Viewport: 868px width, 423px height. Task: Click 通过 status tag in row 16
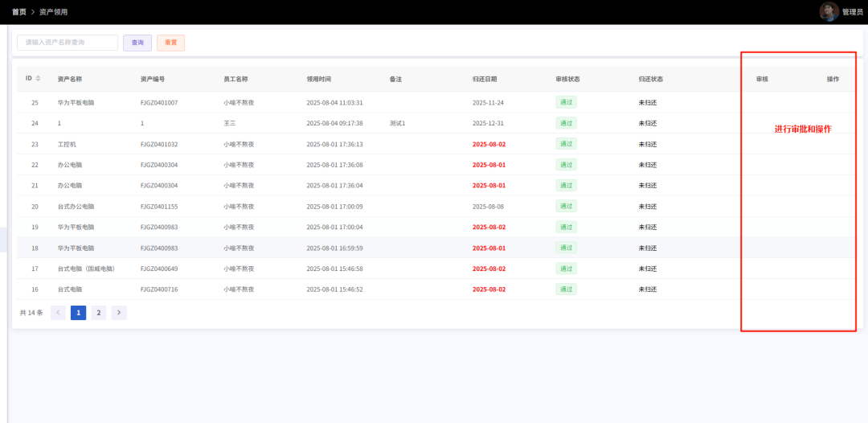point(566,289)
